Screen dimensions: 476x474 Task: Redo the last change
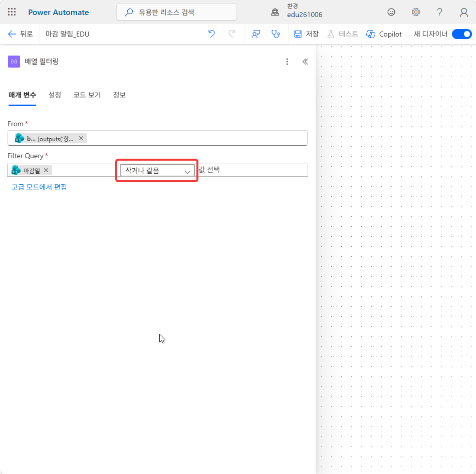pos(231,34)
